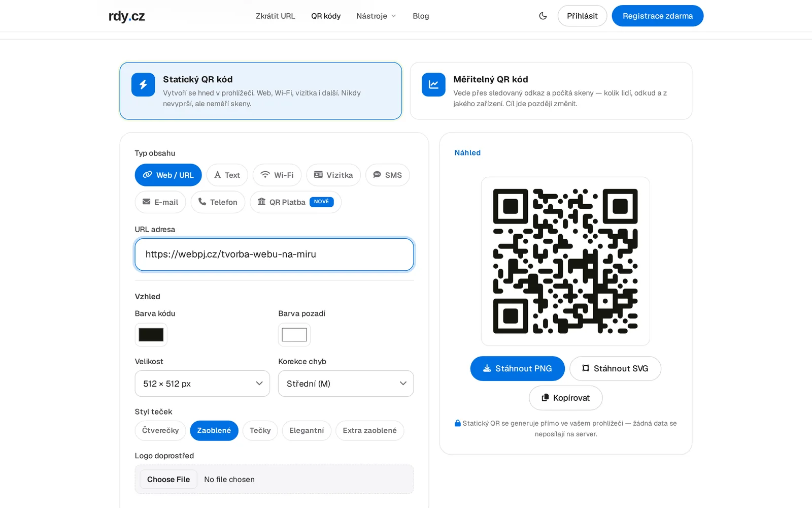Open the Barva kódu black color swatch

pos(151,334)
